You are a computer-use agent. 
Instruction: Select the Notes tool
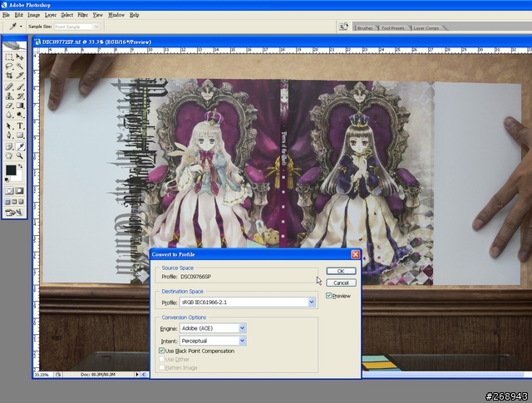(x=9, y=146)
